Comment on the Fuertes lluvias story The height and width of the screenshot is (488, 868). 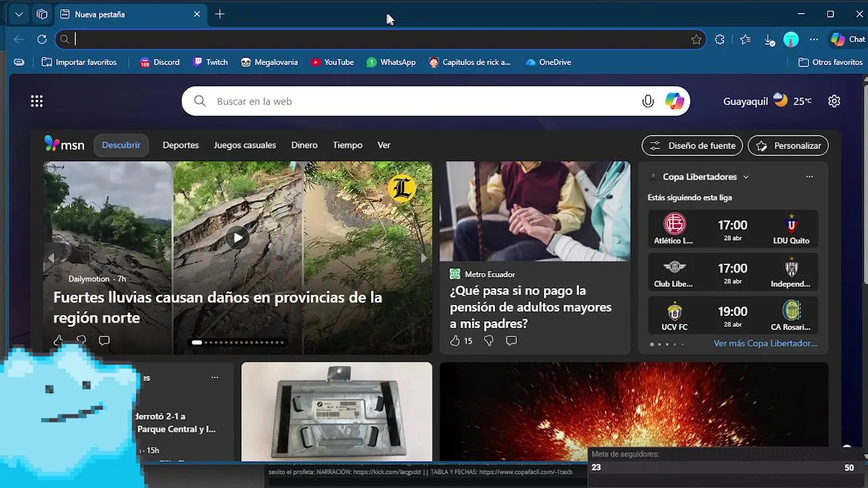coord(104,340)
